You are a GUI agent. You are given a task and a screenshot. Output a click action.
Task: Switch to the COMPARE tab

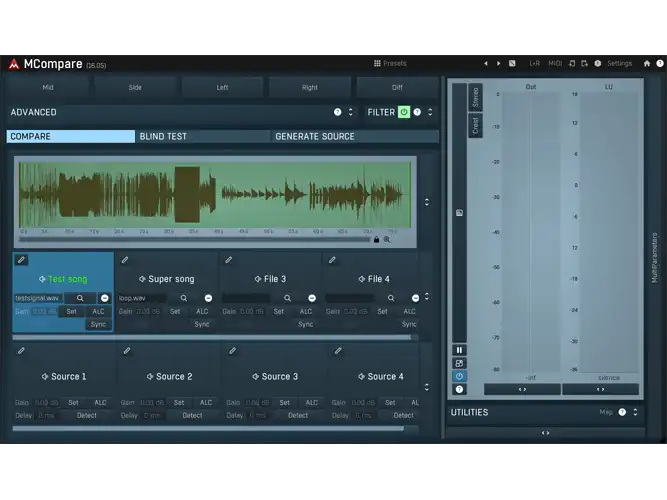click(71, 136)
